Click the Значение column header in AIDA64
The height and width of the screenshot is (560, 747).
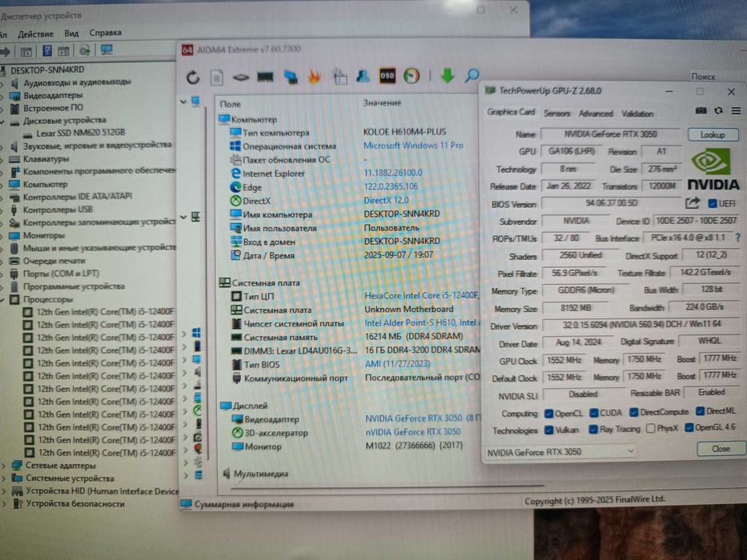click(382, 102)
